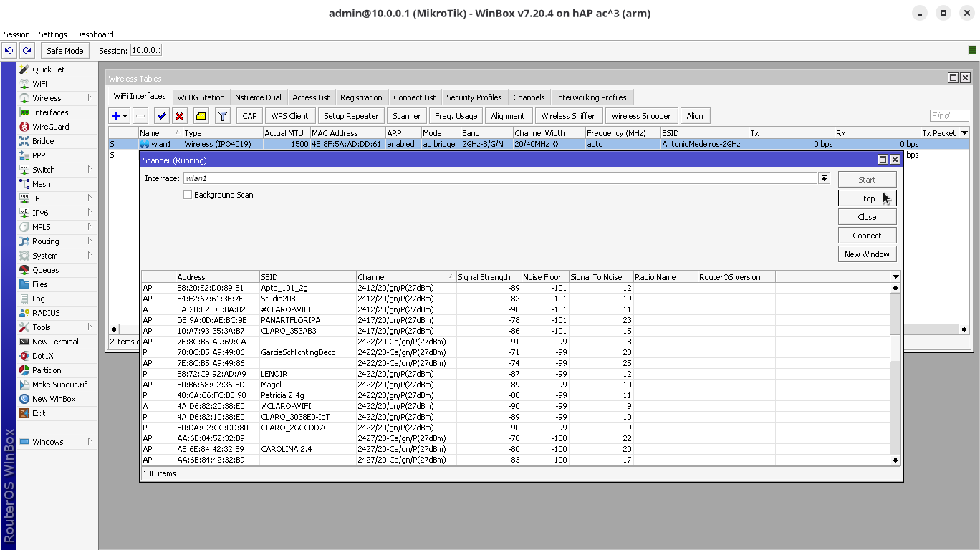The image size is (980, 550).
Task: Open WireGuard from the sidebar
Action: 50,127
